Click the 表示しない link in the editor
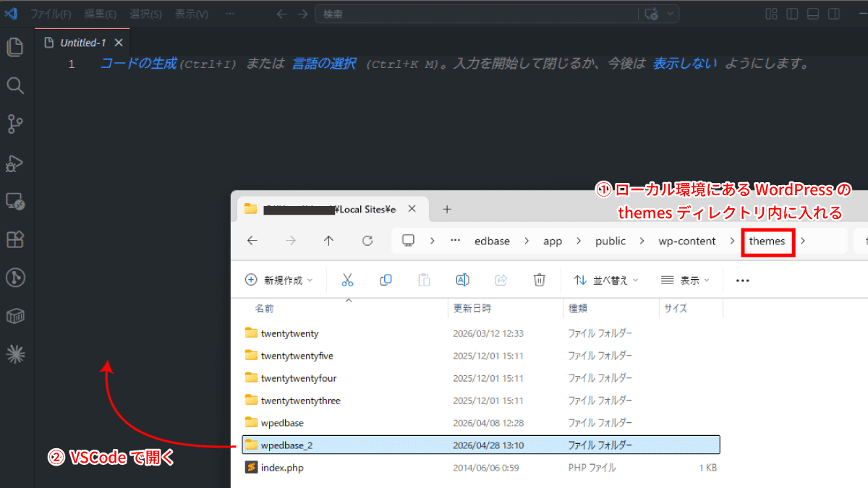This screenshot has width=868, height=488. click(684, 64)
